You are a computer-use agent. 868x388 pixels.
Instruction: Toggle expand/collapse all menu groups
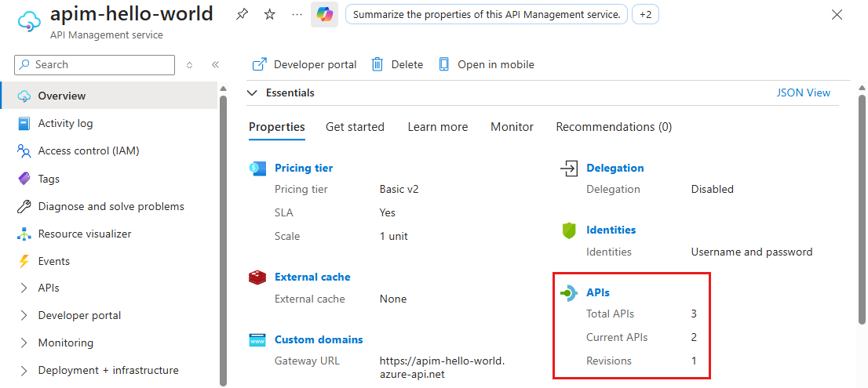coord(189,64)
